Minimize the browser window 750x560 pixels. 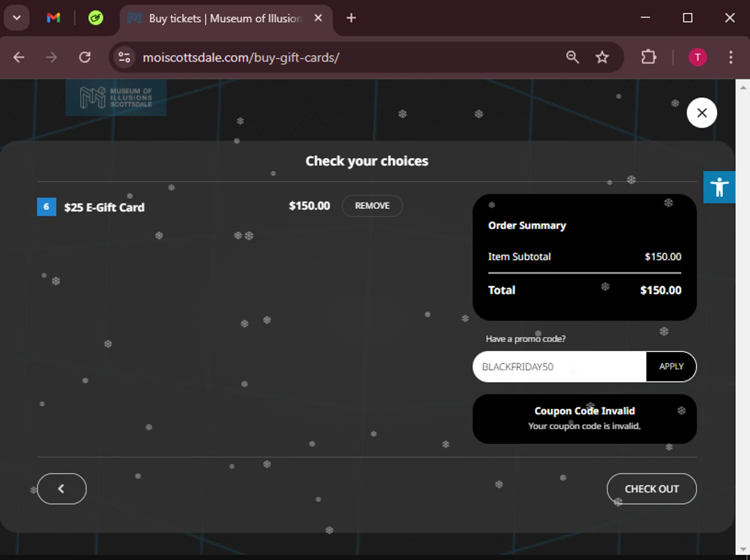point(645,17)
